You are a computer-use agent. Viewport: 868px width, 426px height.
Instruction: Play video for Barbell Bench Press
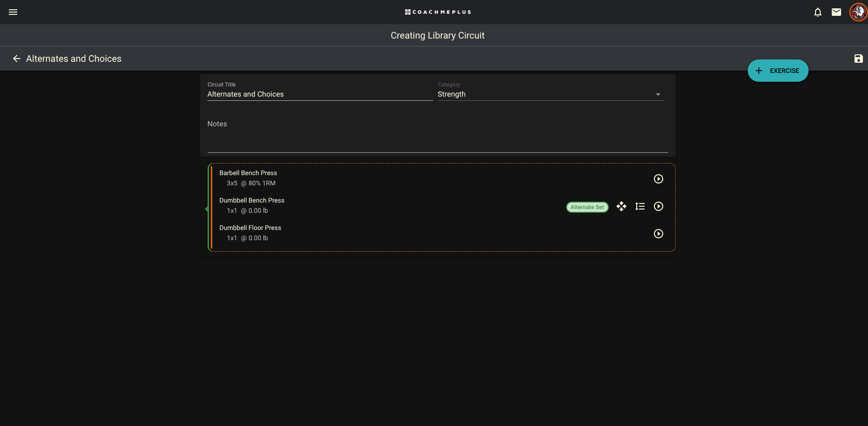tap(659, 179)
